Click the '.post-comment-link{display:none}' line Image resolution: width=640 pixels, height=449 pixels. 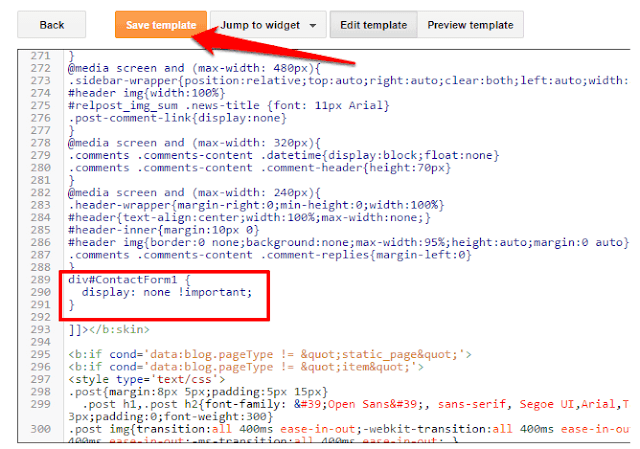click(177, 118)
